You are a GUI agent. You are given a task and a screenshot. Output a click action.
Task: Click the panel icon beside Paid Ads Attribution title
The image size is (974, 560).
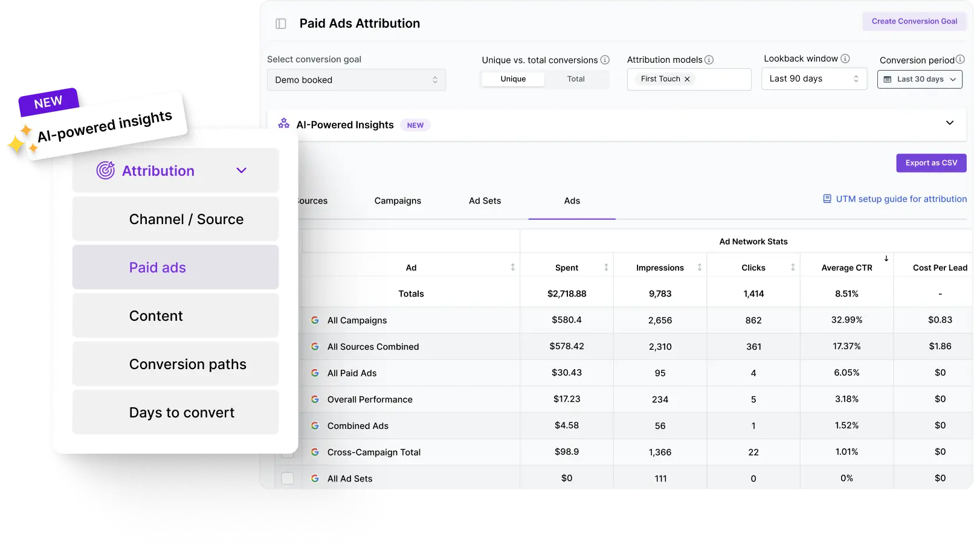pyautogui.click(x=280, y=22)
